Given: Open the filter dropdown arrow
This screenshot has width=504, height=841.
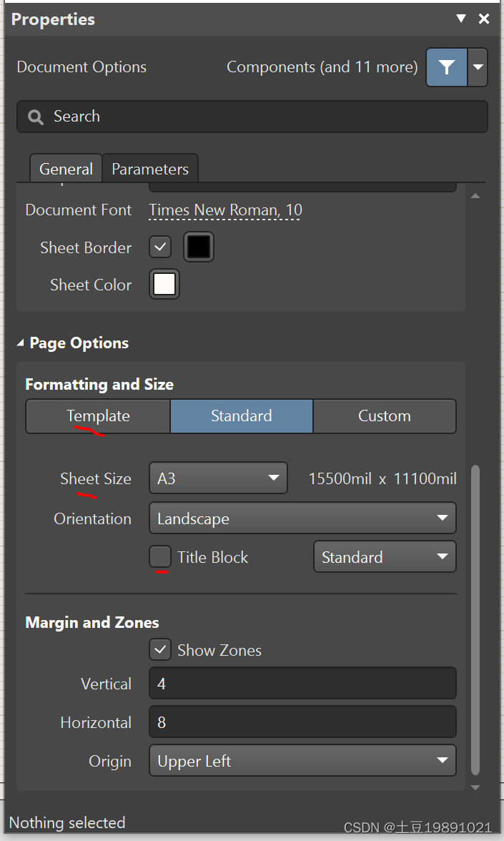Looking at the screenshot, I should (478, 67).
